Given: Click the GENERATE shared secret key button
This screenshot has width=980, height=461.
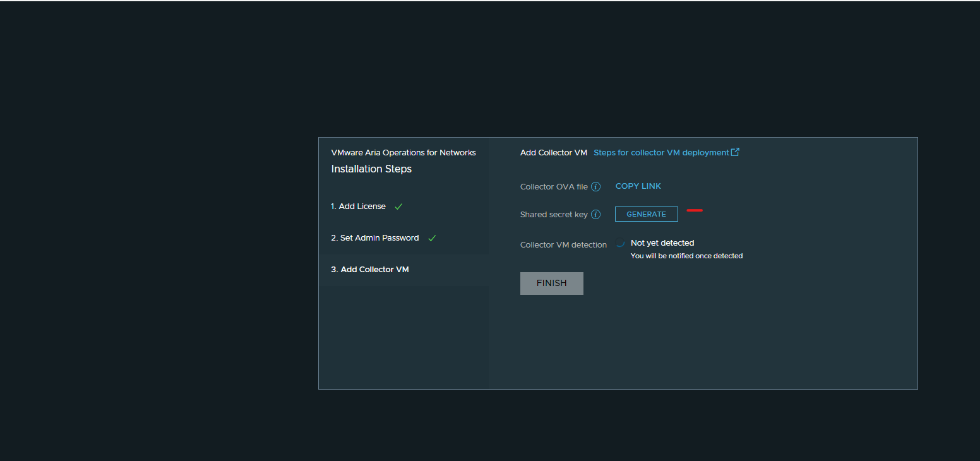Looking at the screenshot, I should 646,214.
